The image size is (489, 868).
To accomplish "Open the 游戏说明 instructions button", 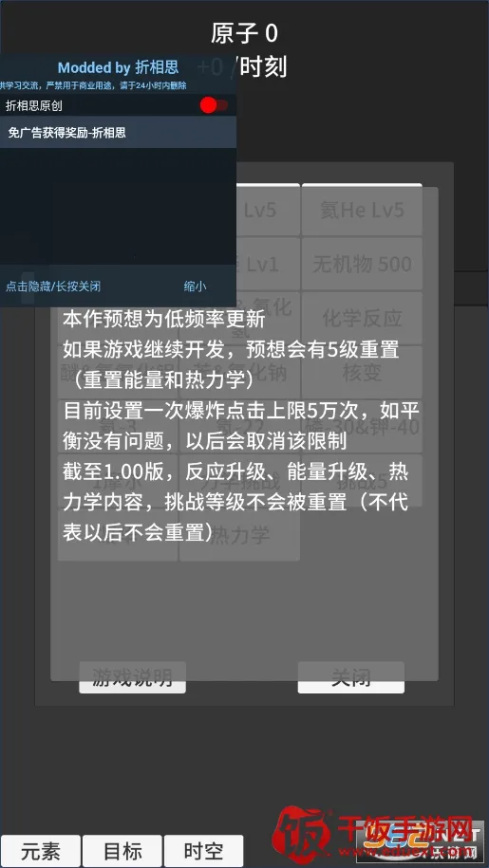I will (x=132, y=677).
